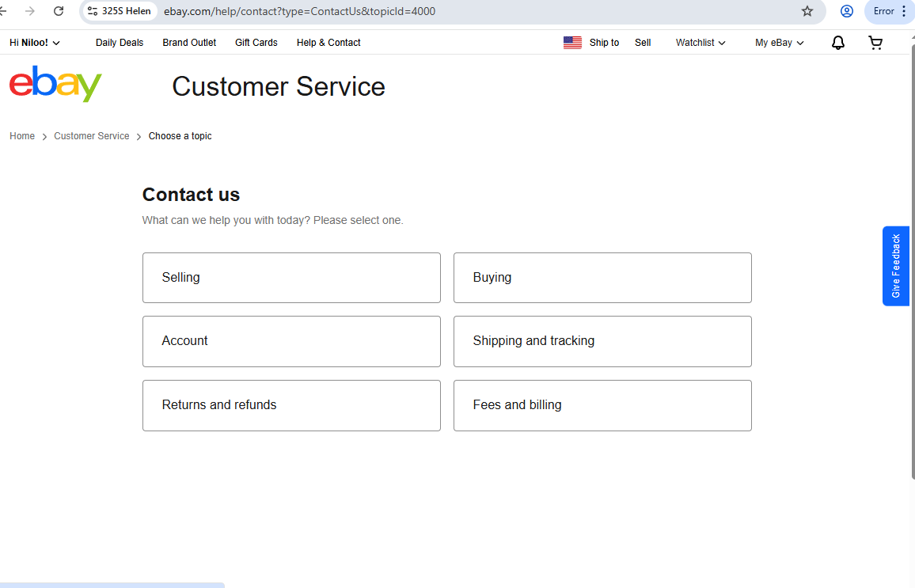Open Brand Outlet
Viewport: 915px width, 588px height.
pyautogui.click(x=189, y=43)
